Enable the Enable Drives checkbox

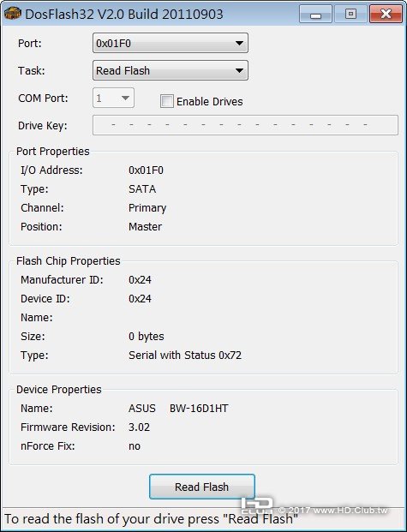(167, 101)
